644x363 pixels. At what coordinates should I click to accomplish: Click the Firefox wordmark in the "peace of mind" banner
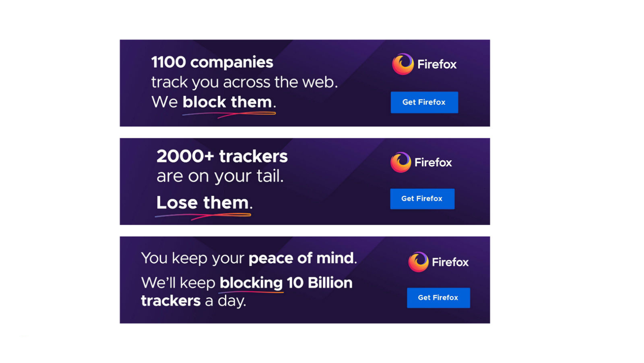pyautogui.click(x=450, y=262)
